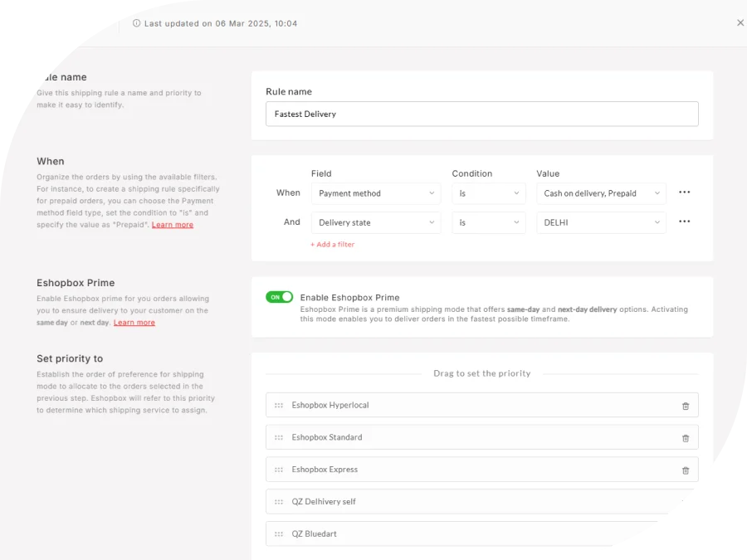Grab the Eshopbox Express drag handle
Screen dimensions: 747x560
pos(279,470)
